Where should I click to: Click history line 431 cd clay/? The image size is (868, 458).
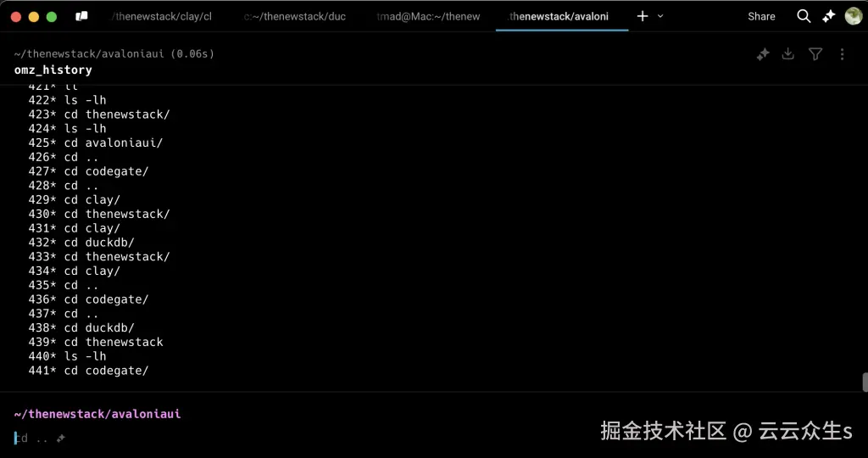click(x=75, y=228)
